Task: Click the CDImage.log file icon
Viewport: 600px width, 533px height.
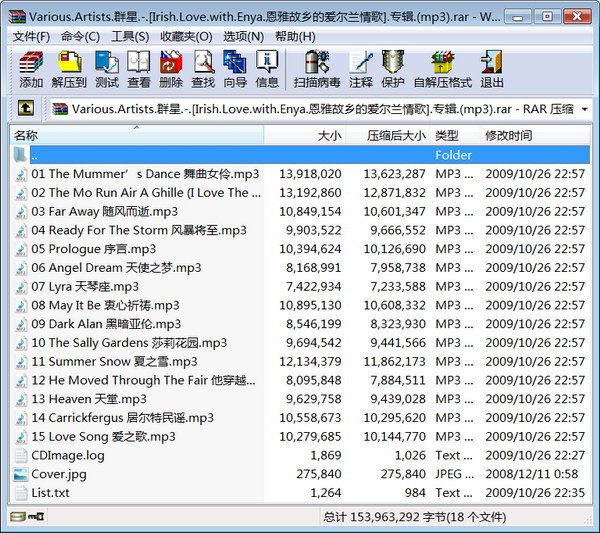Action: click(x=21, y=455)
